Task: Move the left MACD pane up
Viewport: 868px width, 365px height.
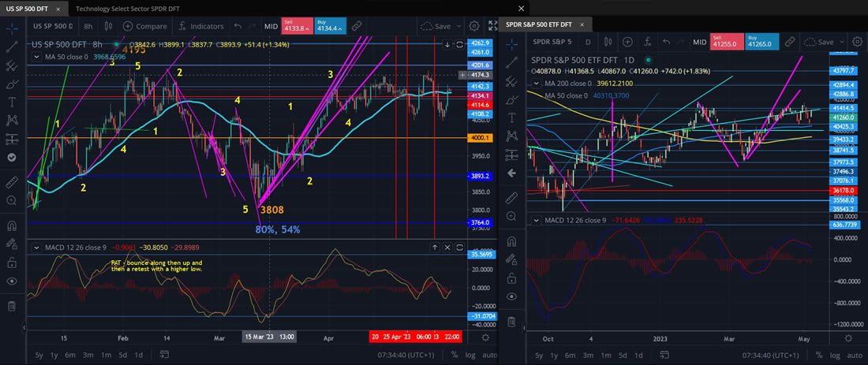Action: point(435,248)
